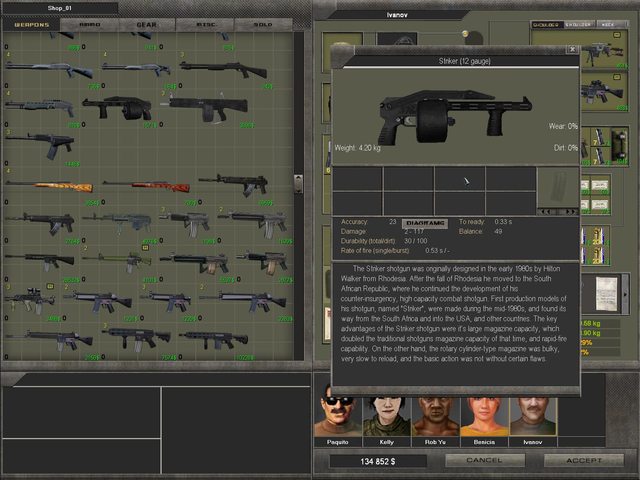The image size is (640, 480).
Task: Select the black carbine with vertical foregrip
Action: [136, 338]
